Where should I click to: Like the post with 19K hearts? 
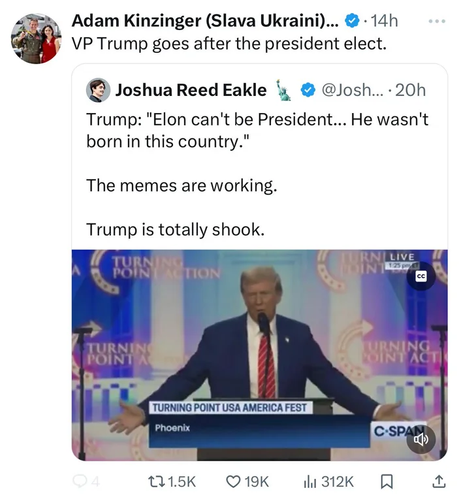tap(247, 482)
